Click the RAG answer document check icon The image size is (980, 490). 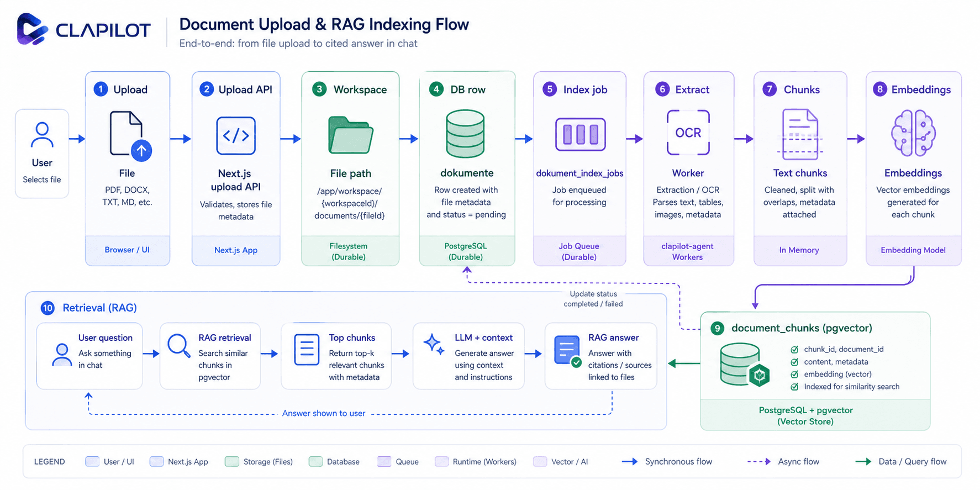pos(567,351)
